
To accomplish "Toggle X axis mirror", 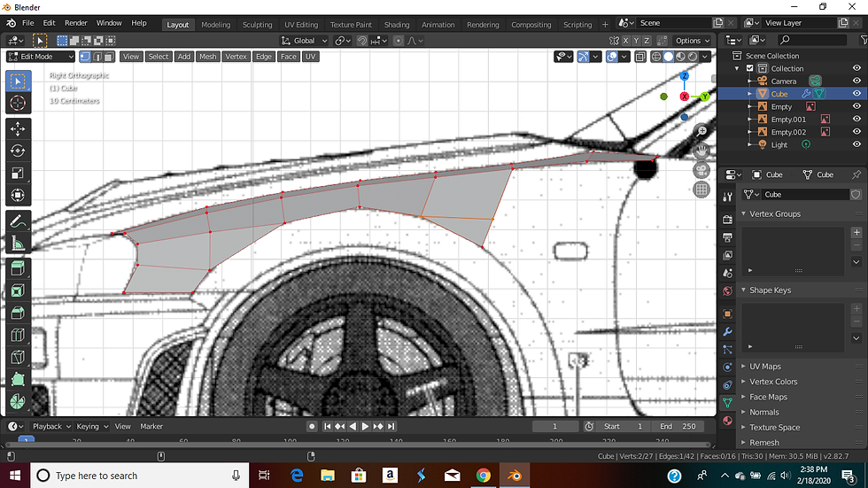I will 625,41.
